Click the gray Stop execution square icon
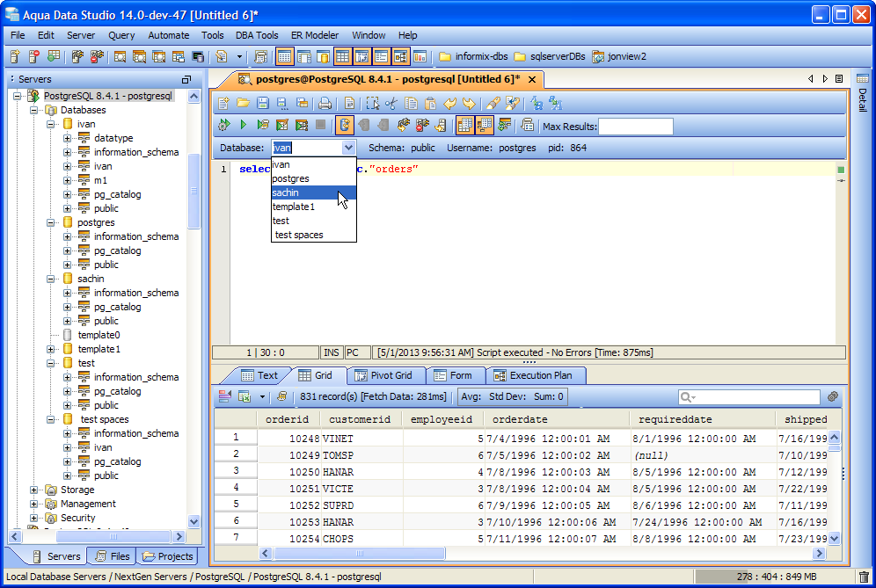This screenshot has width=876, height=588. click(x=320, y=125)
